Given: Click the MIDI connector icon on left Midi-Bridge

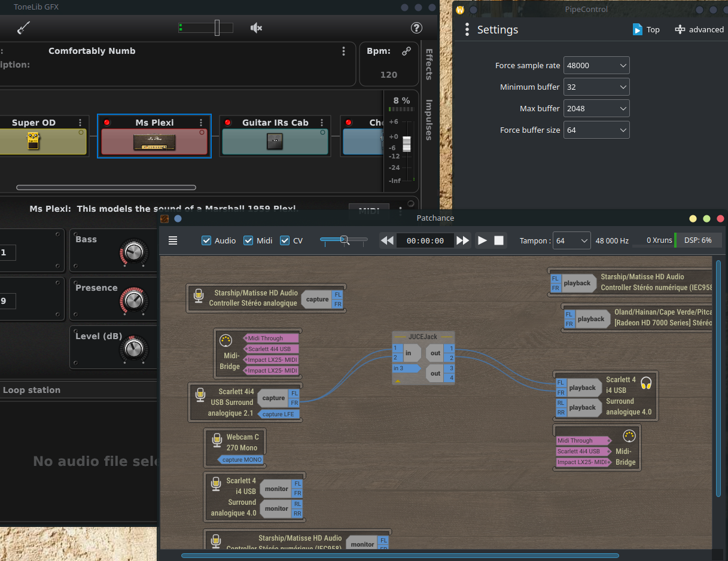Looking at the screenshot, I should (226, 340).
